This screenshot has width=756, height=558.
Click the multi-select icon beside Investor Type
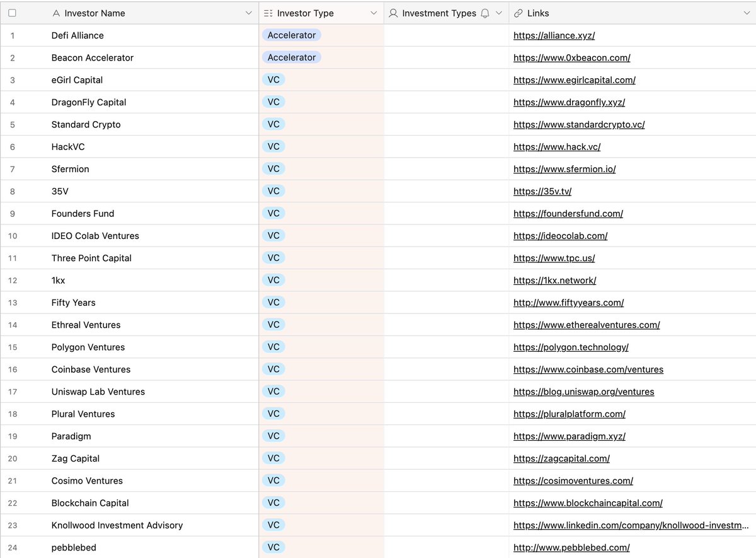pos(268,13)
